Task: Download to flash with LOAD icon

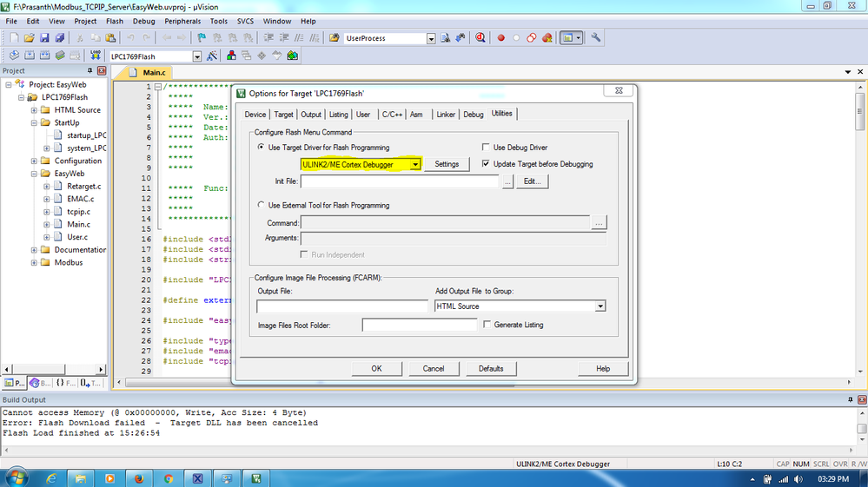Action: (96, 56)
